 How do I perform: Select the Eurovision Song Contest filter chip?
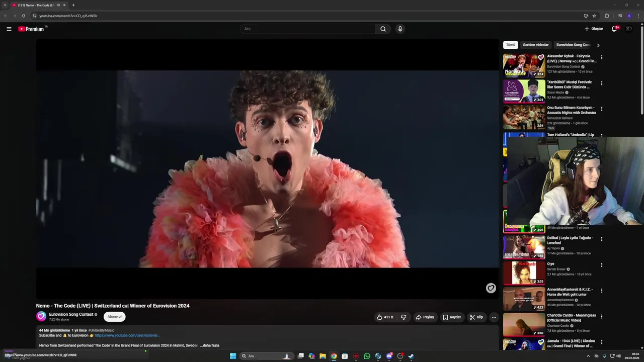(573, 45)
